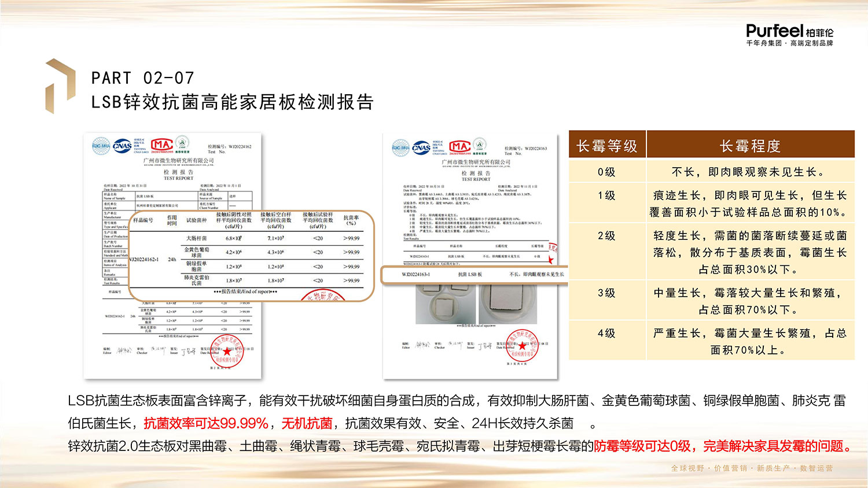Click the red seal at the bottom of the right report
Screen dimensions: 868x488
(x=523, y=346)
